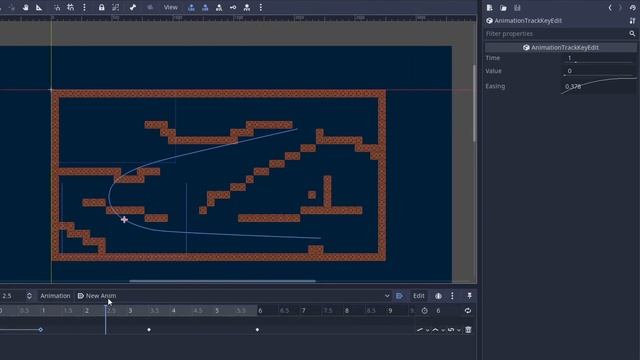Click the search magnifier icon in the Inspector

(x=632, y=33)
